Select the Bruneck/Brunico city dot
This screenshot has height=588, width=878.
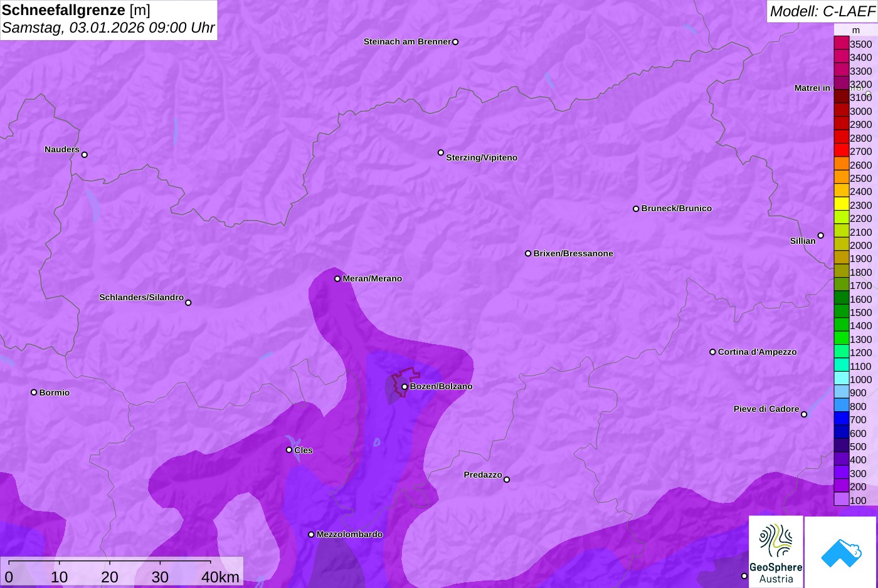(x=636, y=209)
